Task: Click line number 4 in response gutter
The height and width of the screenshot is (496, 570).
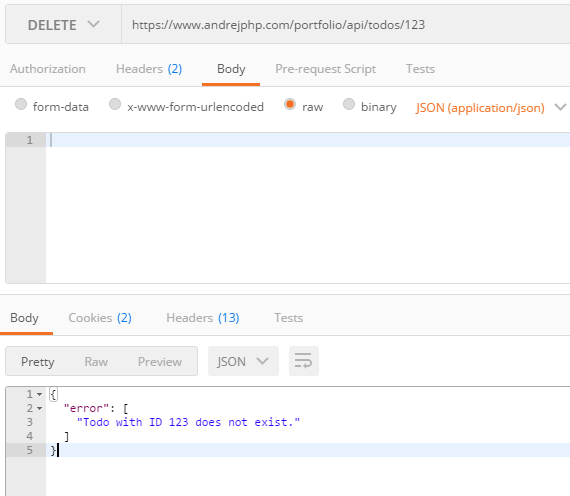Action: point(30,436)
